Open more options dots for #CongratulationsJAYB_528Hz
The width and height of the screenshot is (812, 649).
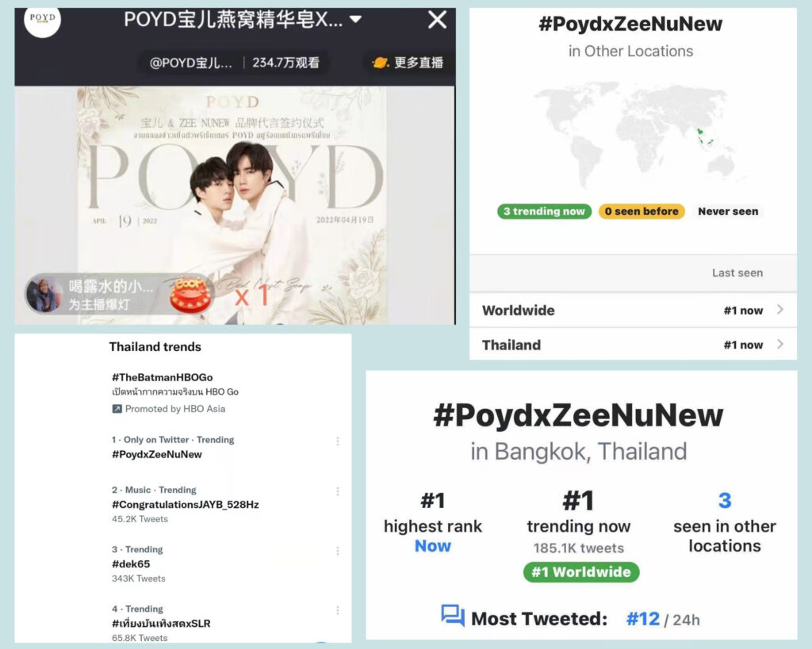coord(338,491)
